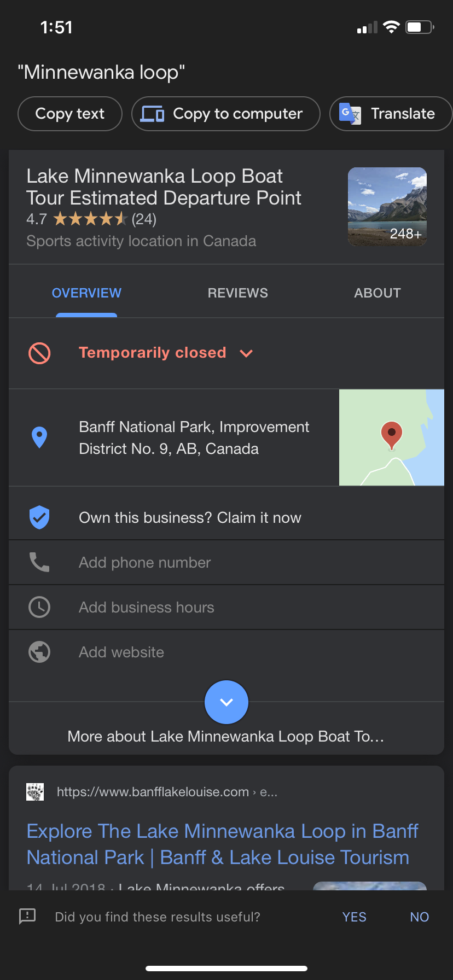Open the About tab
This screenshot has height=980, width=453.
point(377,293)
